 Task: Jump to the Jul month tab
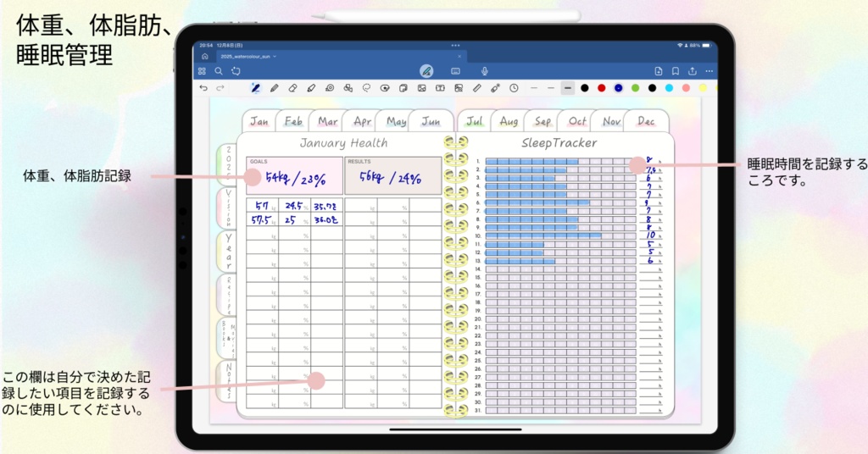pos(474,120)
